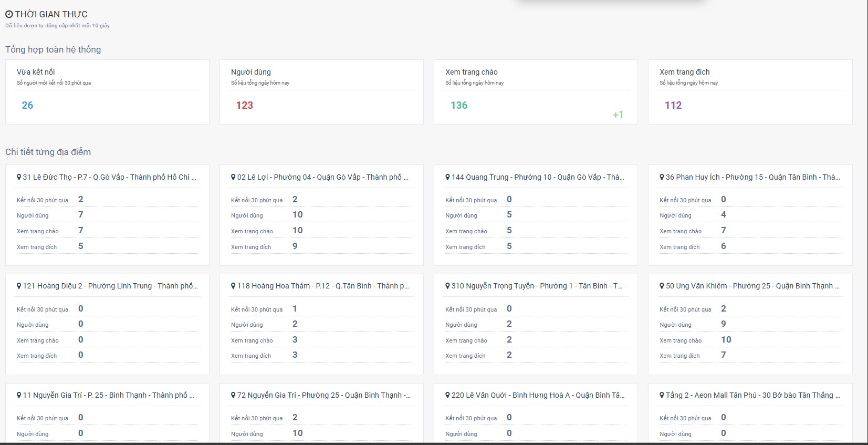This screenshot has height=445, width=868.
Task: Click 'Người dùng' value 10 in 72 Nguyễn Gia Trí card
Action: [298, 433]
